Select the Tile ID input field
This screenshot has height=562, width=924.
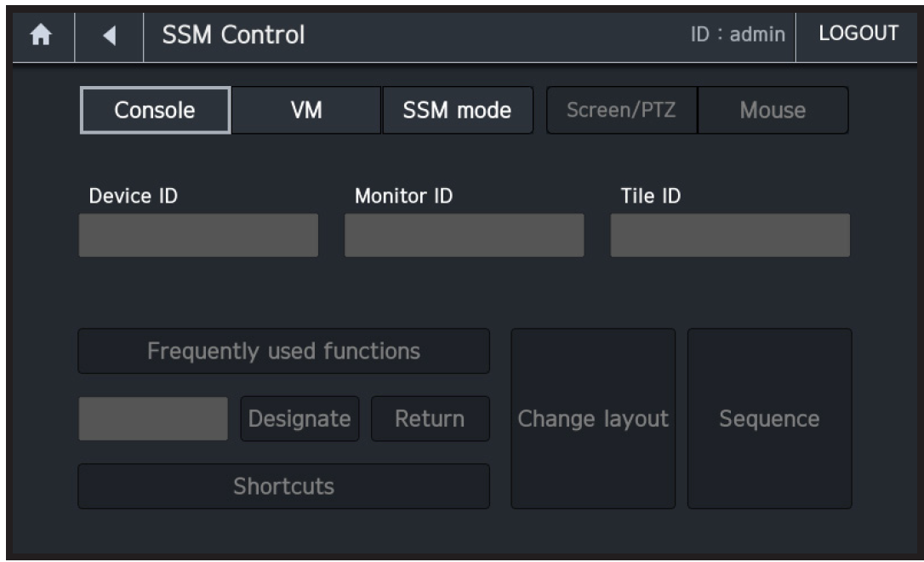click(730, 235)
